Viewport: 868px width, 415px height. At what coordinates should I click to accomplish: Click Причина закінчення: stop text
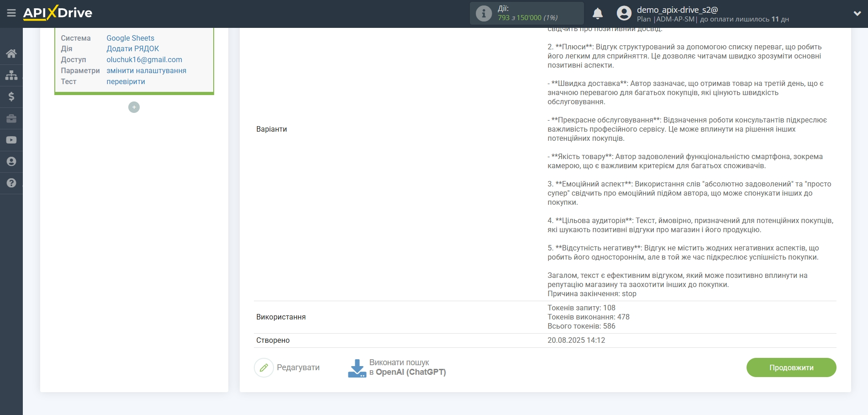(x=592, y=293)
